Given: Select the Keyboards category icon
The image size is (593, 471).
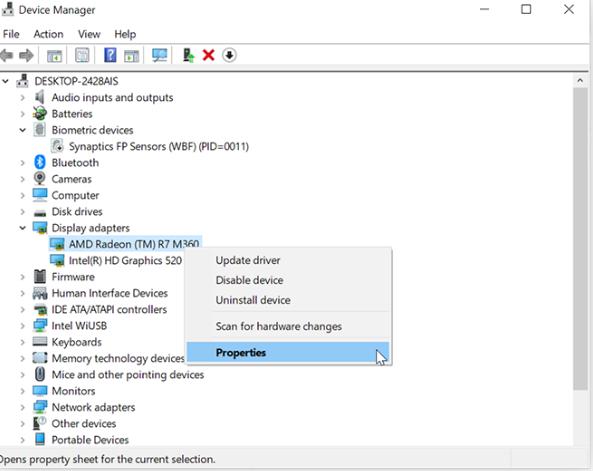Looking at the screenshot, I should [x=40, y=341].
